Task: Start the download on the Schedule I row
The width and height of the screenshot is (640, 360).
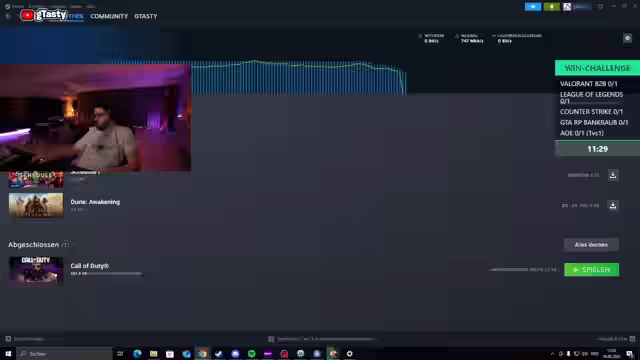Action: tap(613, 175)
